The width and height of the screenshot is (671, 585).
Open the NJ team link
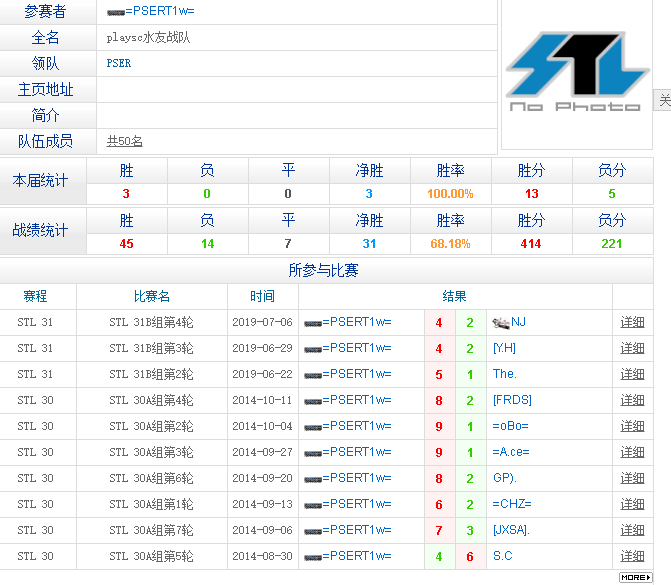click(518, 322)
